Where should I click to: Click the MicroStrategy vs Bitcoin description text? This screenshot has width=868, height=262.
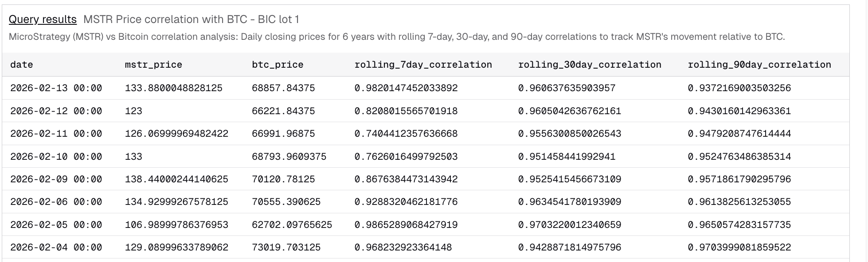[x=396, y=37]
